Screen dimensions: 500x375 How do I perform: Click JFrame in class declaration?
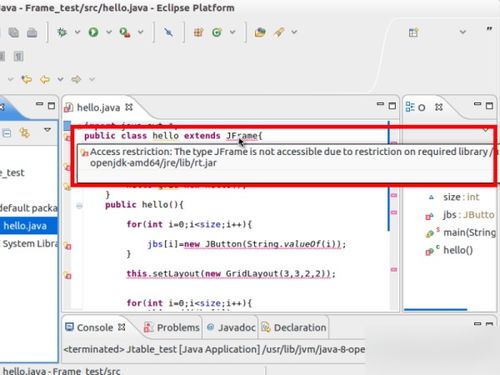click(242, 136)
